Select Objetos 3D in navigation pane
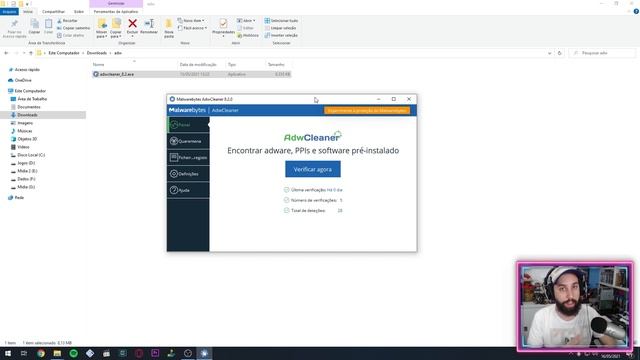 tap(27, 139)
